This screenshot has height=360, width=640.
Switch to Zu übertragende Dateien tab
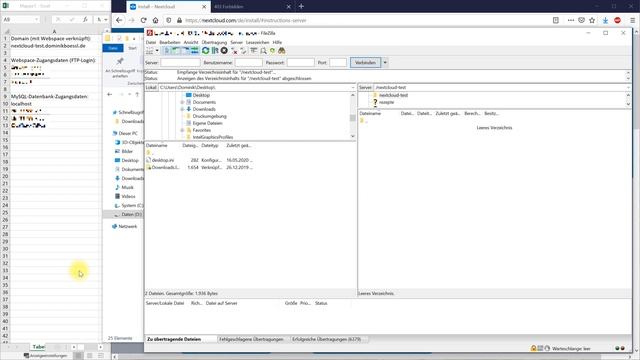tap(174, 339)
